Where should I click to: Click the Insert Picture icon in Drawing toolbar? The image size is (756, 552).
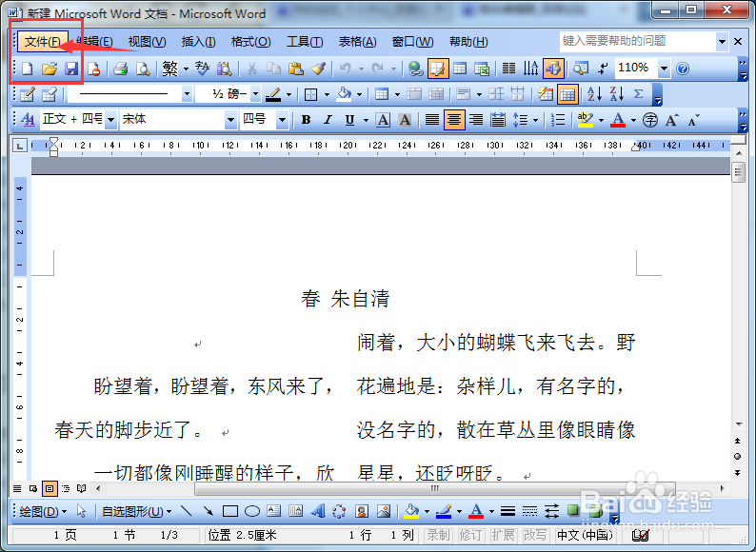384,511
